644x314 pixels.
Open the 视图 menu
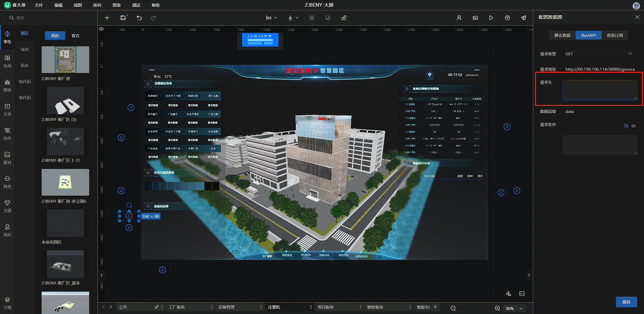point(78,5)
